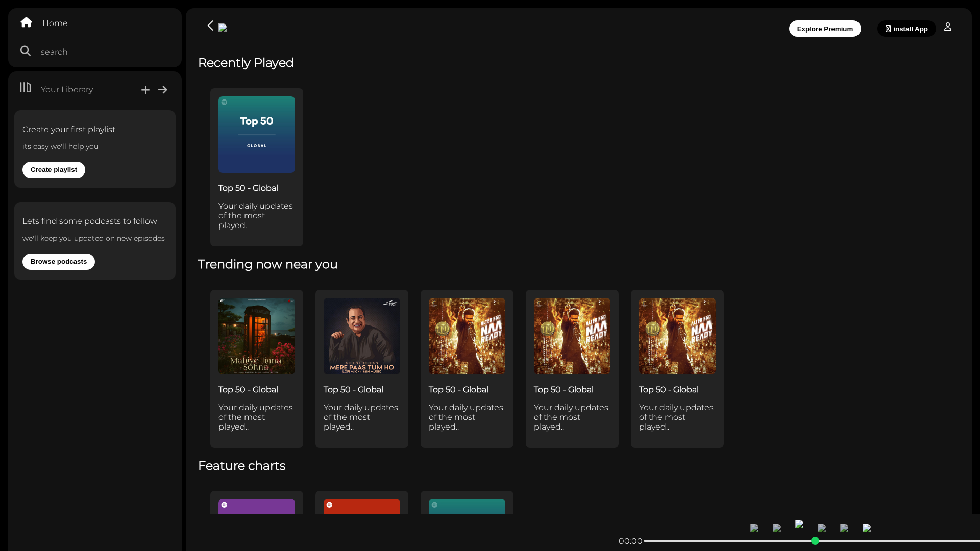The image size is (980, 551).
Task: Open the red Feature charts cover
Action: point(362,507)
